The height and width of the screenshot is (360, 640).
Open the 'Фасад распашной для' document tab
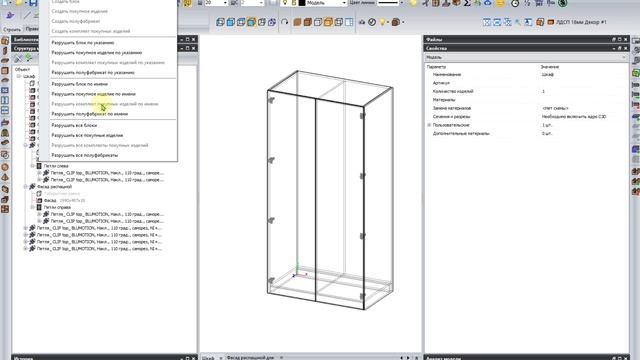[x=249, y=358]
